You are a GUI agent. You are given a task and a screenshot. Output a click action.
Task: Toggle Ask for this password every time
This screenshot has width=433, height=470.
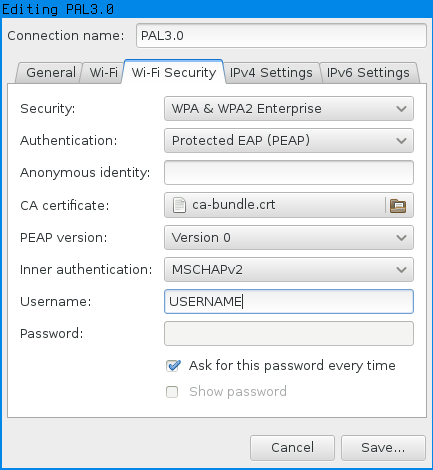[x=173, y=366]
